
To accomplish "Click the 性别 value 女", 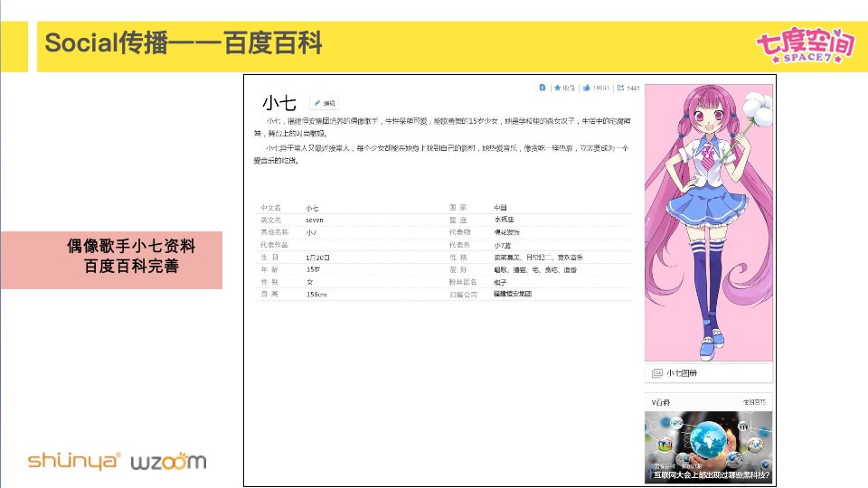I will 309,282.
